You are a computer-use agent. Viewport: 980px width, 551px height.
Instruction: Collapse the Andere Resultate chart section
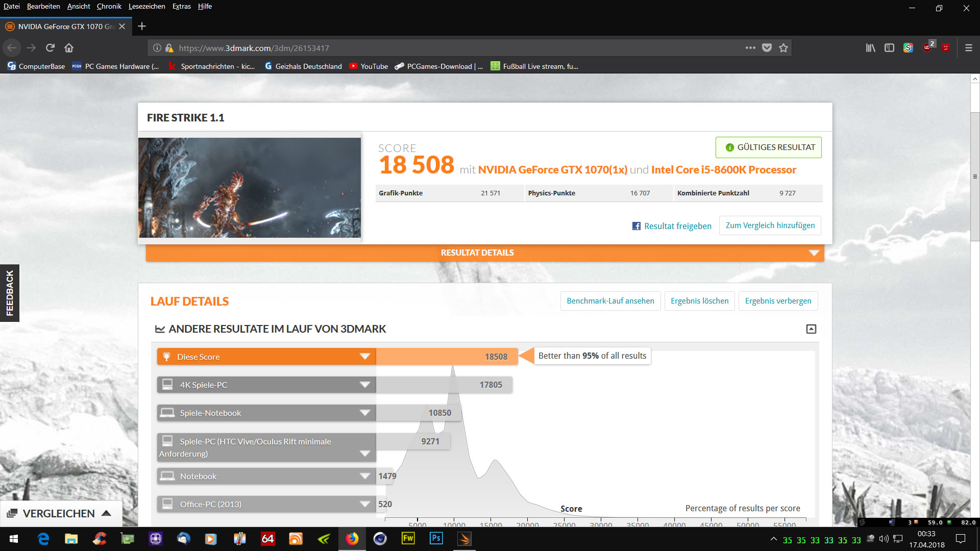[x=811, y=329]
